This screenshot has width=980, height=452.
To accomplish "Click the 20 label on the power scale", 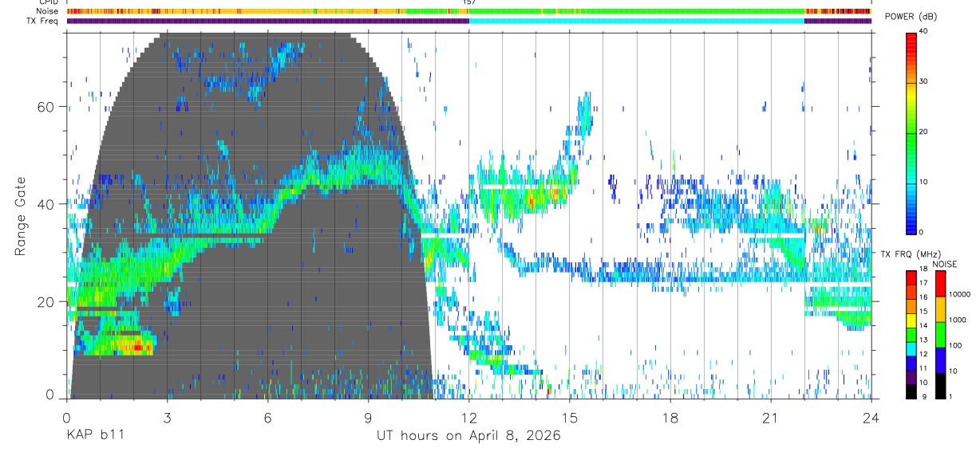I will click(x=924, y=132).
